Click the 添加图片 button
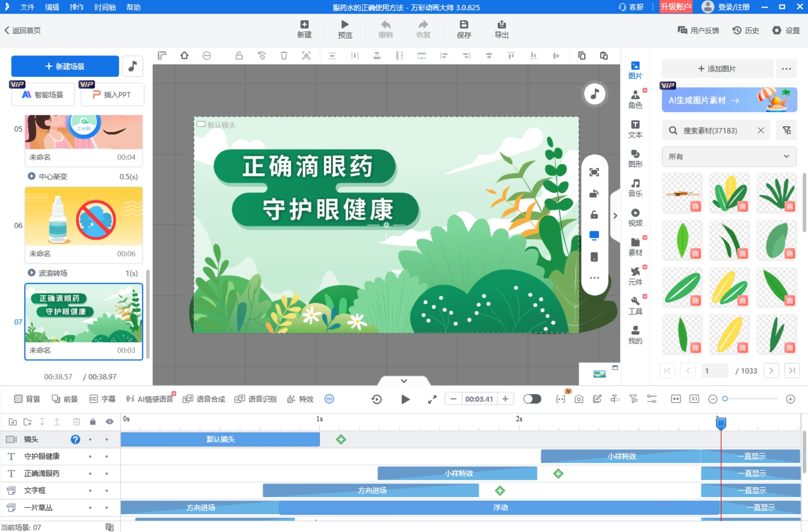Image resolution: width=808 pixels, height=532 pixels. point(717,68)
